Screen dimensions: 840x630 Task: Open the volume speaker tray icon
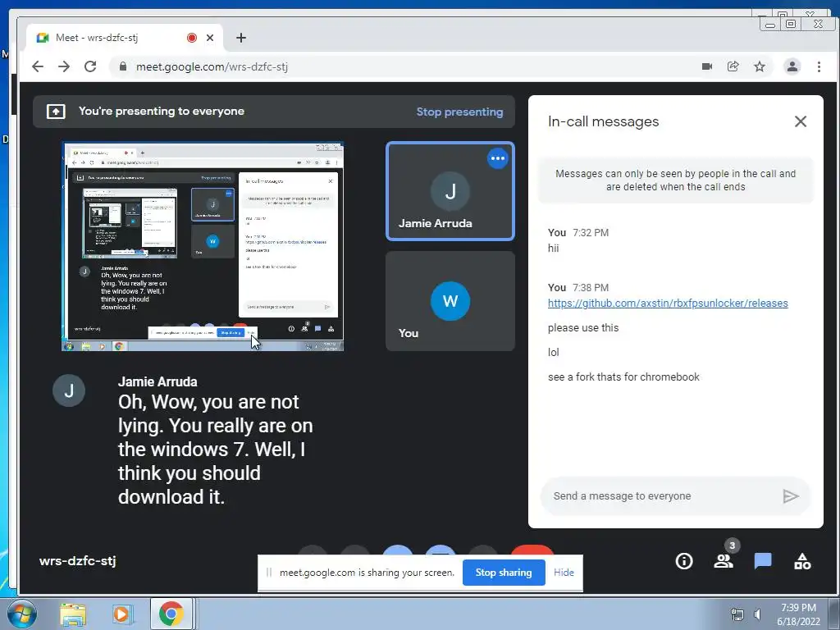[x=757, y=614]
